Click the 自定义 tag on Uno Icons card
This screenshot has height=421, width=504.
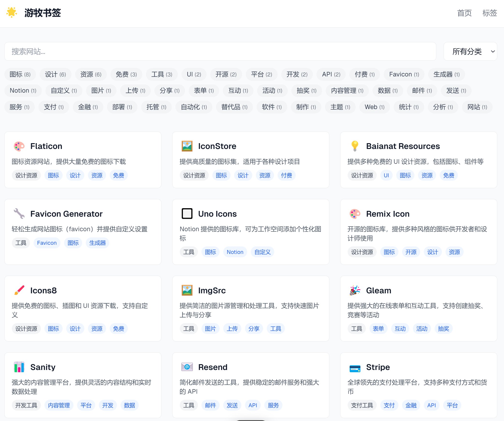coord(263,252)
